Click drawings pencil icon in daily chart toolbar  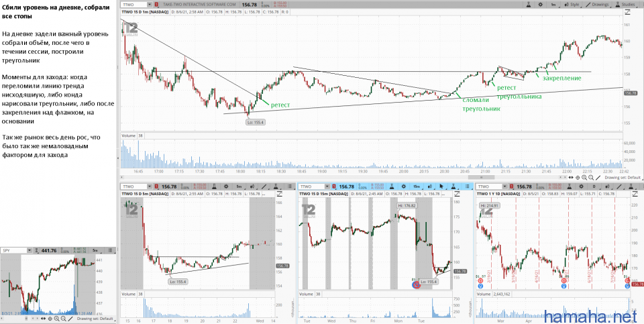click(x=619, y=187)
